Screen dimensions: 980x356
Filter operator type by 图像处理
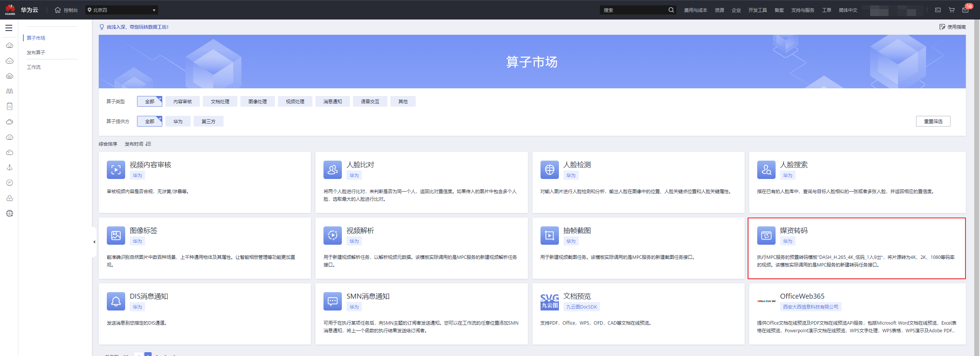(258, 101)
